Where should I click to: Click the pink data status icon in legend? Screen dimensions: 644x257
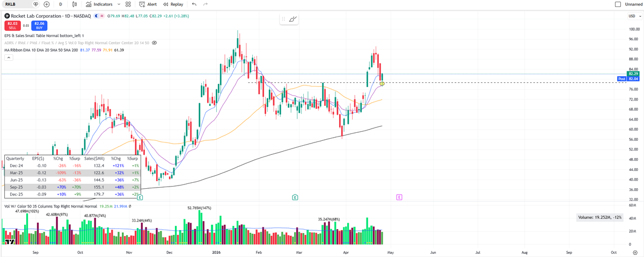pyautogui.click(x=102, y=16)
